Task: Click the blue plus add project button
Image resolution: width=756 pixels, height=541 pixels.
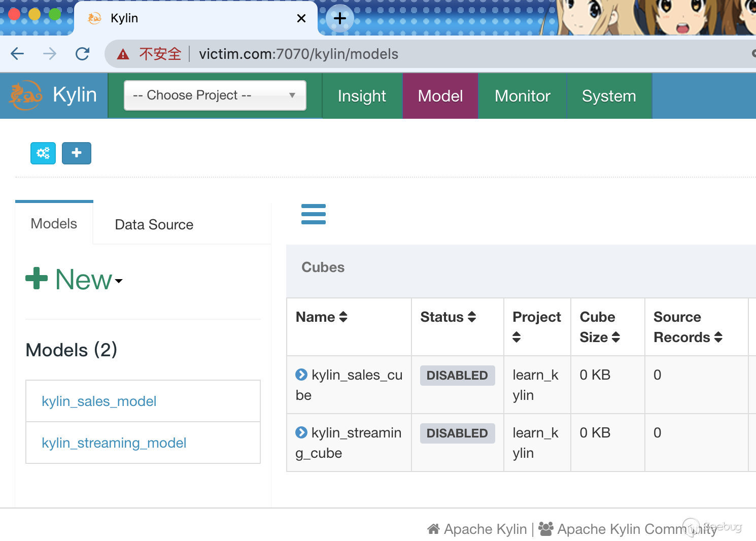Action: (x=77, y=153)
